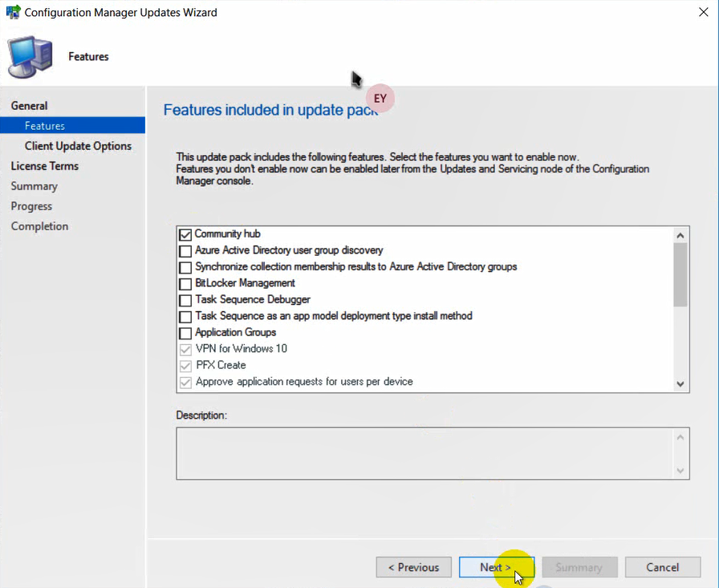Click the disabled Summary button
Screen dimensions: 719x588
pos(579,567)
